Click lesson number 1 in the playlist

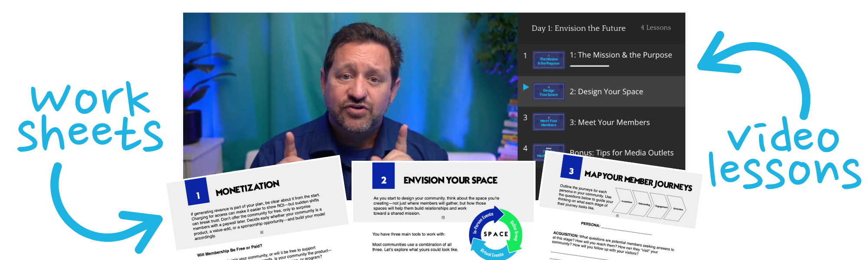pos(525,55)
